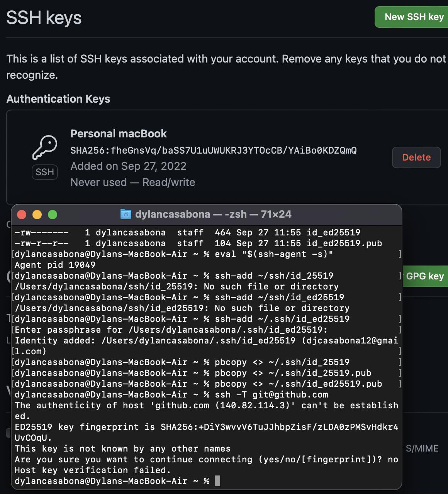Click the partially hidden GPG key button
Screen dimensions: 448x494
tap(424, 276)
